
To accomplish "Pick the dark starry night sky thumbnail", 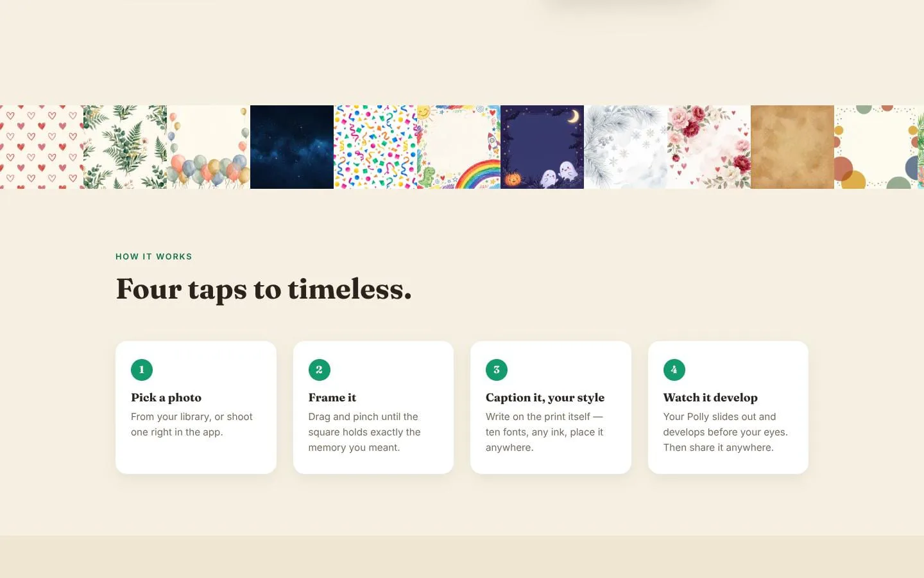I will coord(292,147).
